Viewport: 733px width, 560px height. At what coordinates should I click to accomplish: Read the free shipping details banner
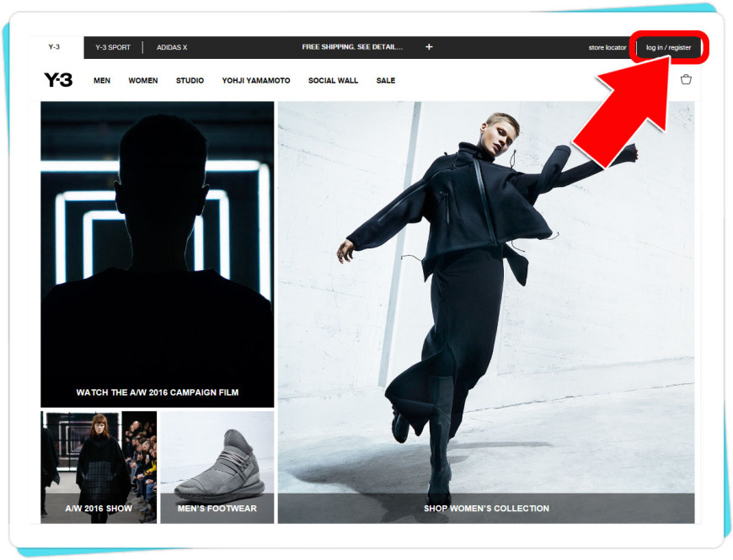pos(352,46)
